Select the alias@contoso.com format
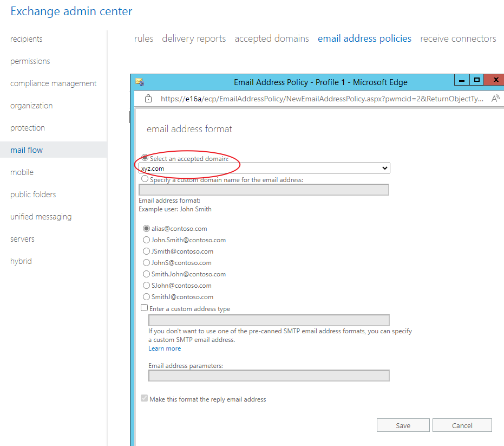The width and height of the screenshot is (504, 446). (x=146, y=229)
